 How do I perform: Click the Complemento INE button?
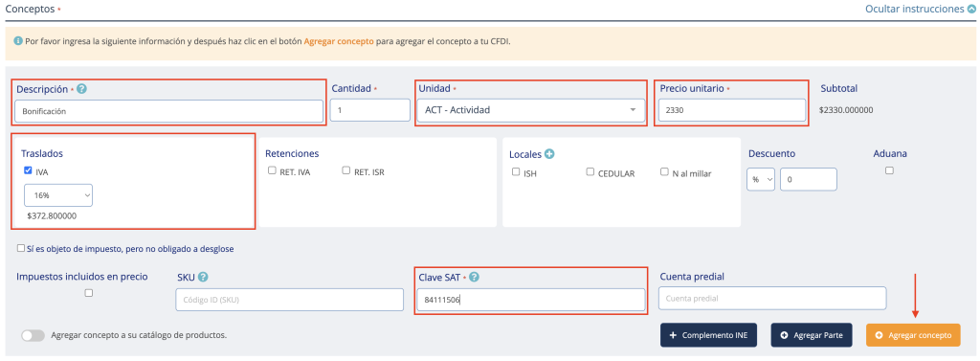coord(709,335)
